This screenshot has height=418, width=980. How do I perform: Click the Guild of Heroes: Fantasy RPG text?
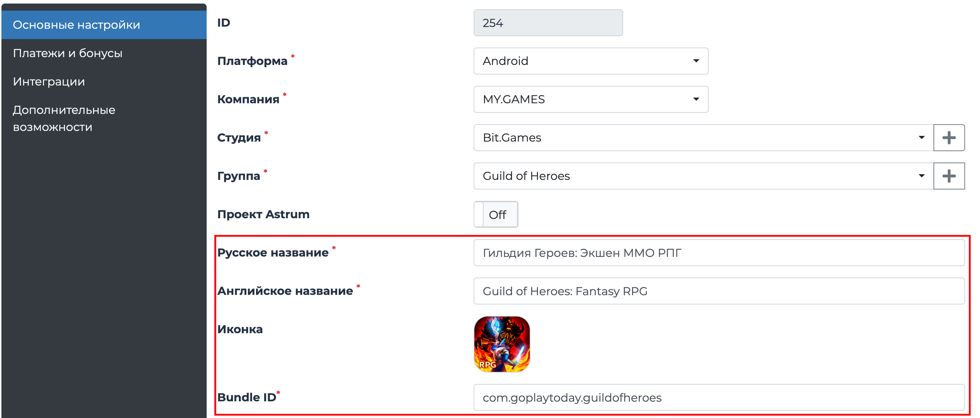pyautogui.click(x=565, y=291)
